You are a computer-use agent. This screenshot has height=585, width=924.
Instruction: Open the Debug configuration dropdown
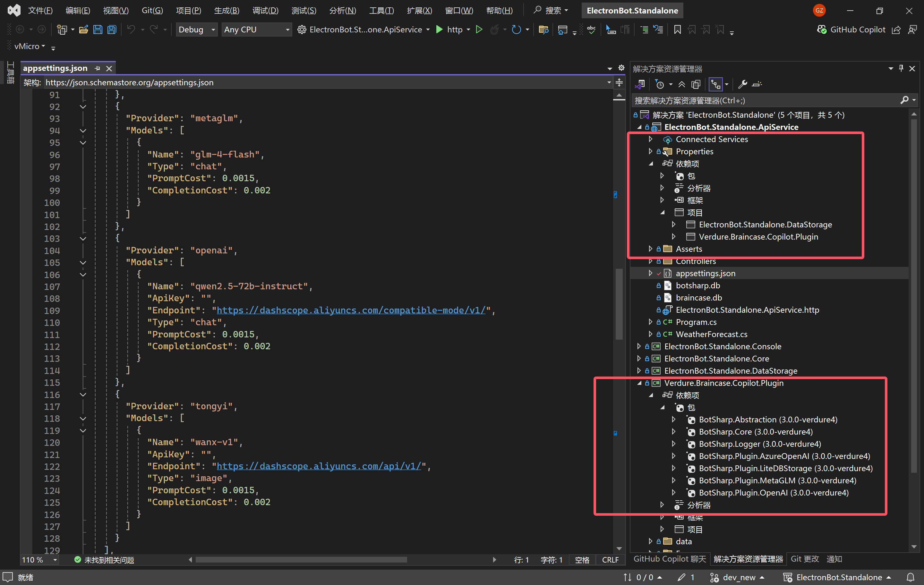pos(197,30)
